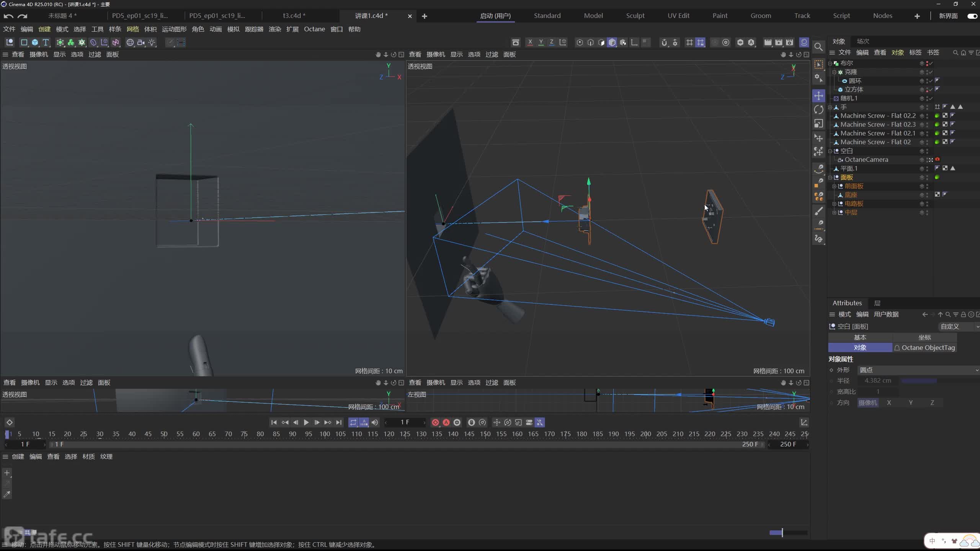
Task: Set orientation to 摄像机
Action: click(x=867, y=403)
